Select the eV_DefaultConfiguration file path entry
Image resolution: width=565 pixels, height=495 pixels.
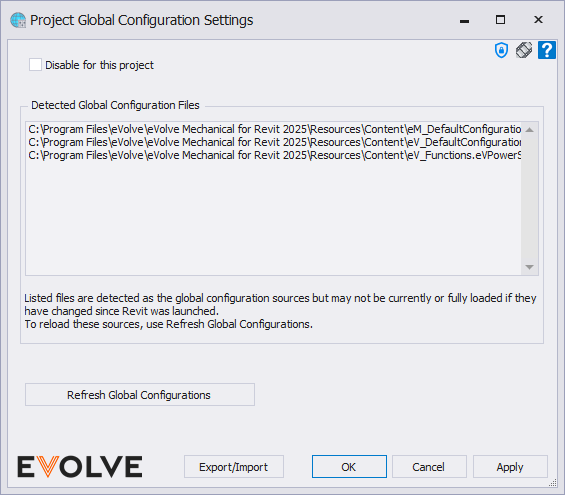[x=275, y=142]
